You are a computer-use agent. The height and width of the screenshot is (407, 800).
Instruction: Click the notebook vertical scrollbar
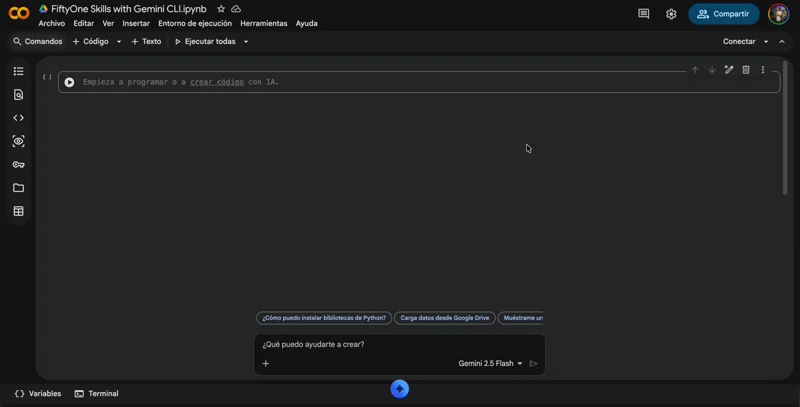785,128
